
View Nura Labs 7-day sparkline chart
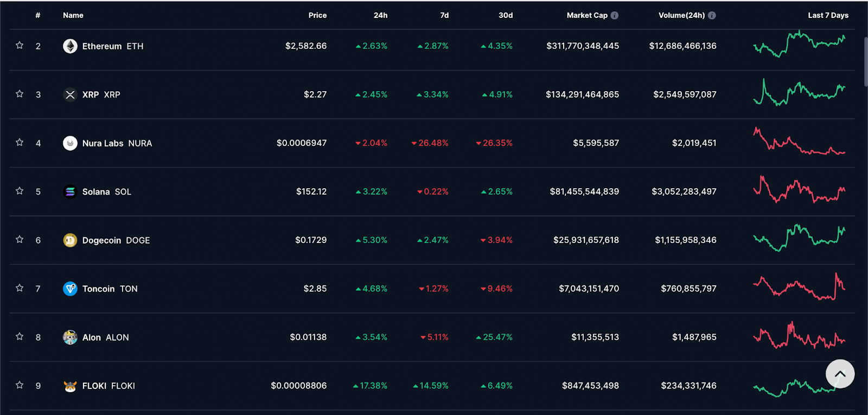(x=799, y=141)
